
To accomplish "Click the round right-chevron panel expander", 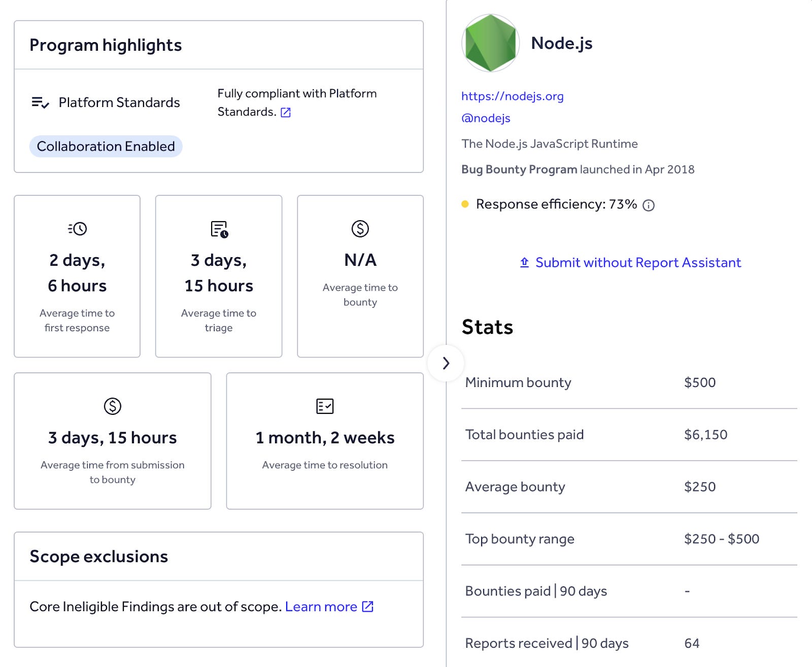I will click(446, 363).
